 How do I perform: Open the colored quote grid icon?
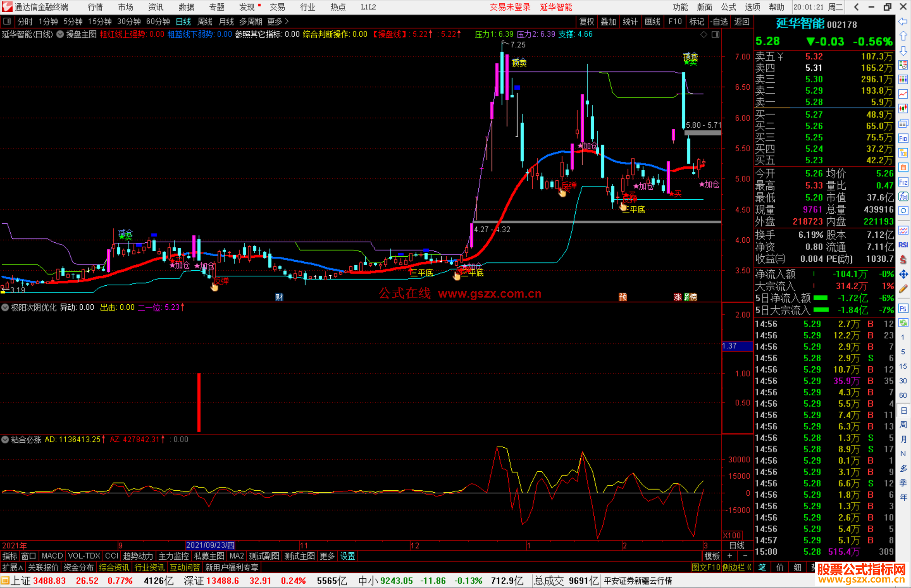(x=903, y=65)
